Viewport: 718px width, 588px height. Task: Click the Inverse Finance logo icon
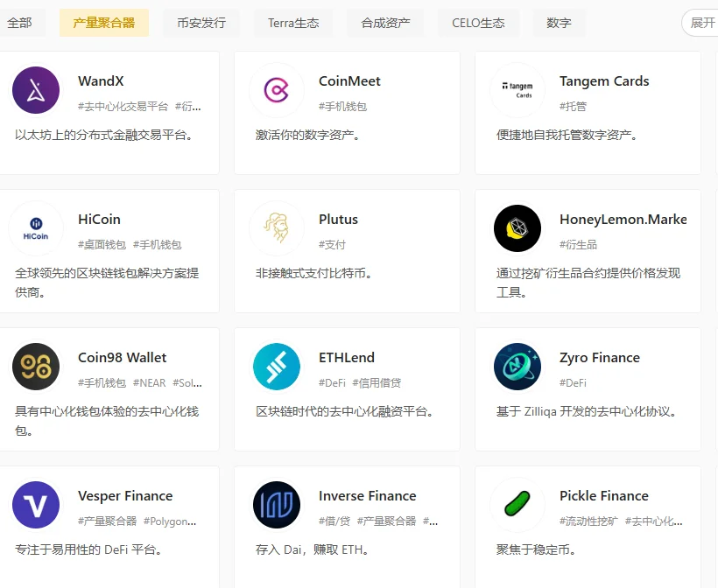277,505
